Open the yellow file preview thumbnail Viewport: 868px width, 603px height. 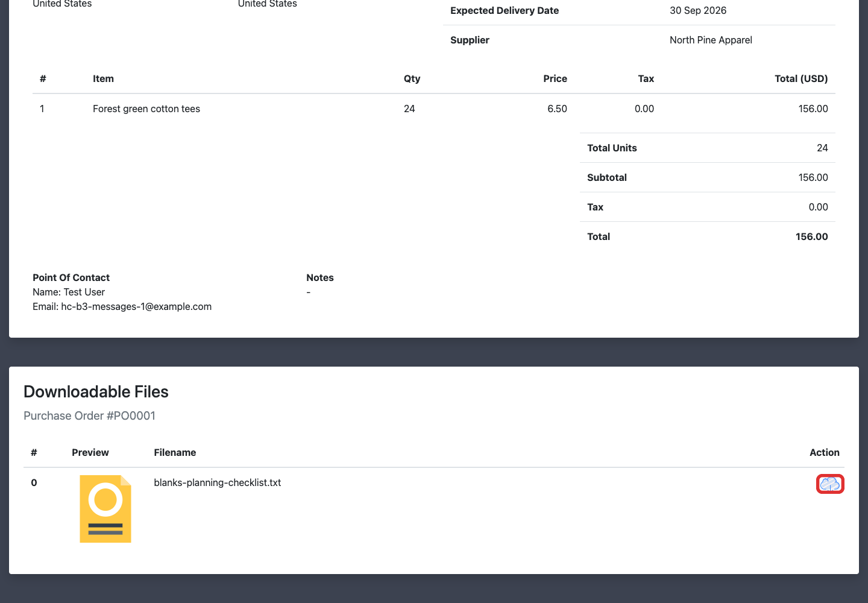(x=105, y=509)
